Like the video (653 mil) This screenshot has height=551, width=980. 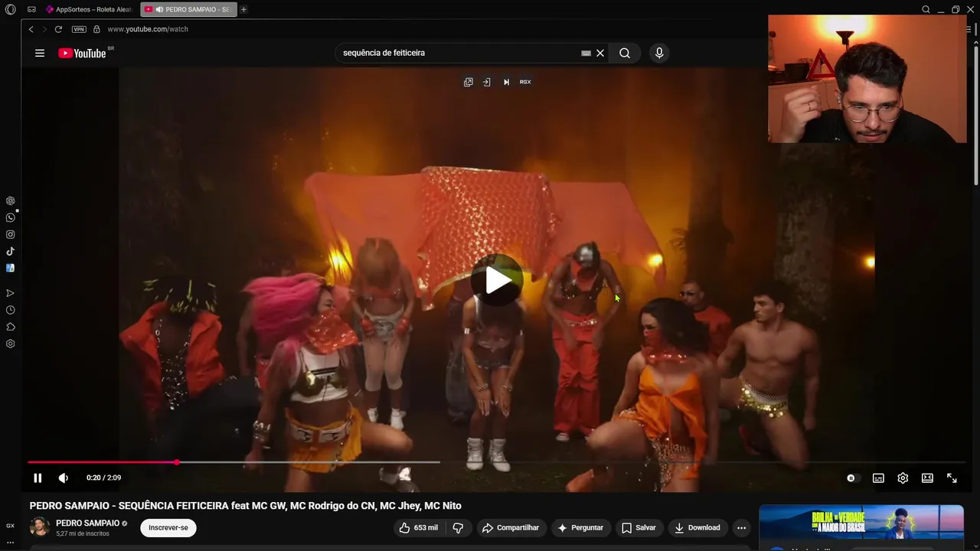tap(418, 527)
